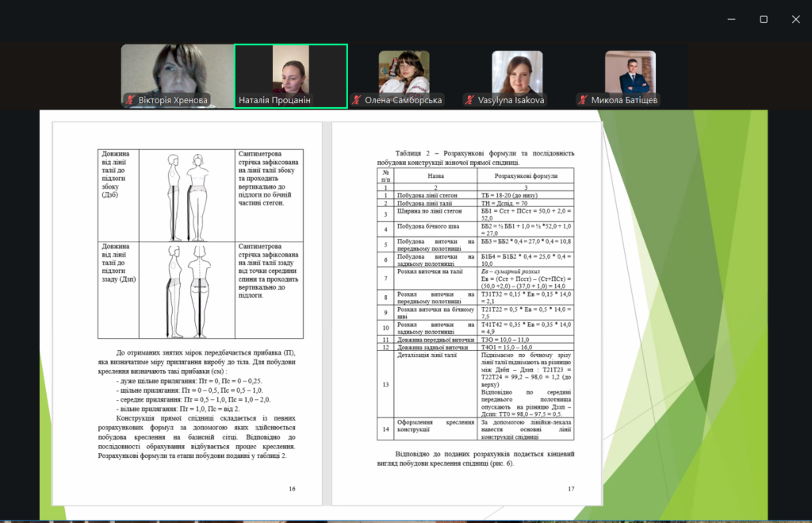Image resolution: width=812 pixels, height=523 pixels.
Task: Click the Наталія Процанін name label
Action: coord(274,101)
